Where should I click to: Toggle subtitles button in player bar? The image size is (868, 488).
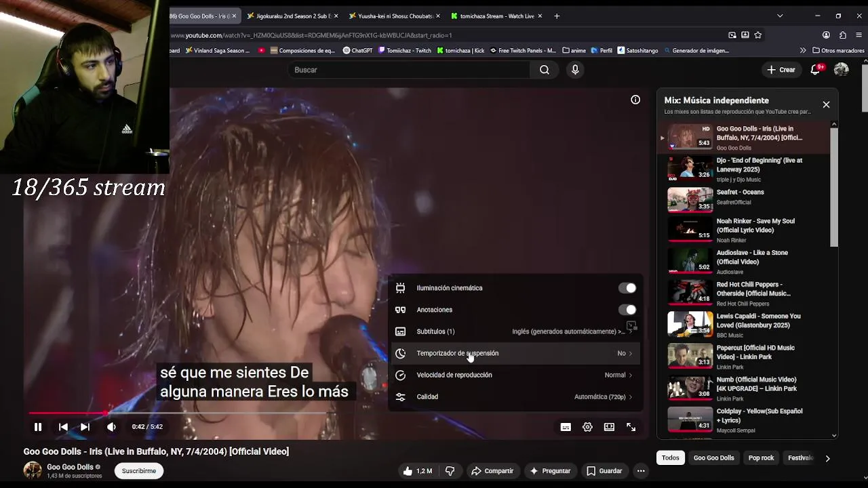566,427
